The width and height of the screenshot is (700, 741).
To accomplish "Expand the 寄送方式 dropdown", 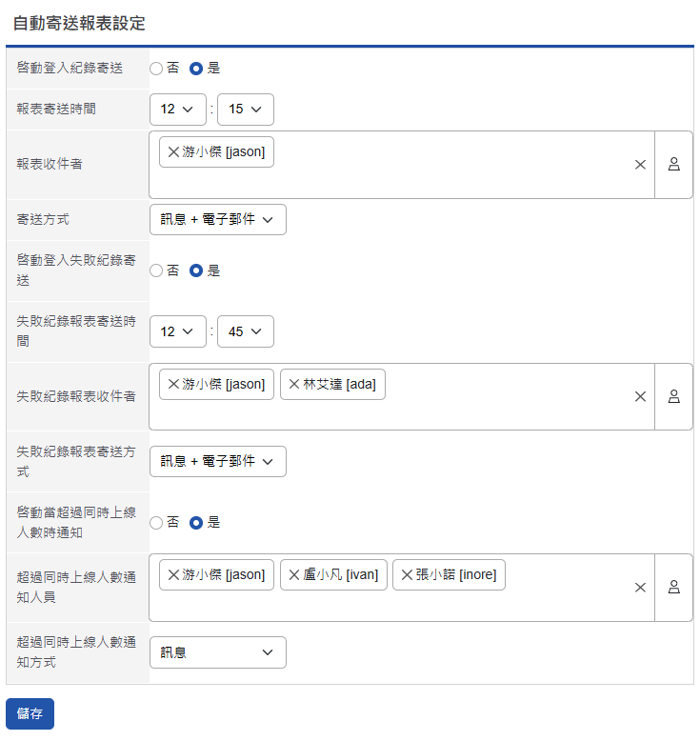I will 217,219.
